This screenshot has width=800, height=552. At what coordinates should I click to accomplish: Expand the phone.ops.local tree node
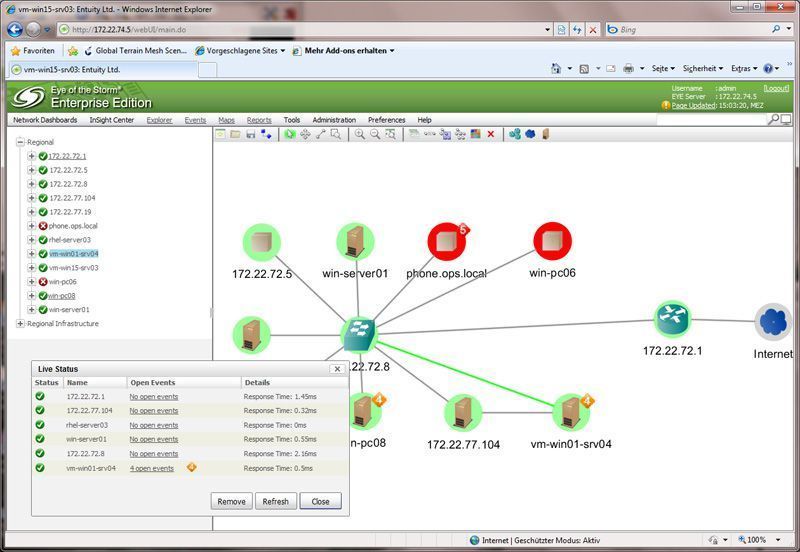click(x=32, y=225)
